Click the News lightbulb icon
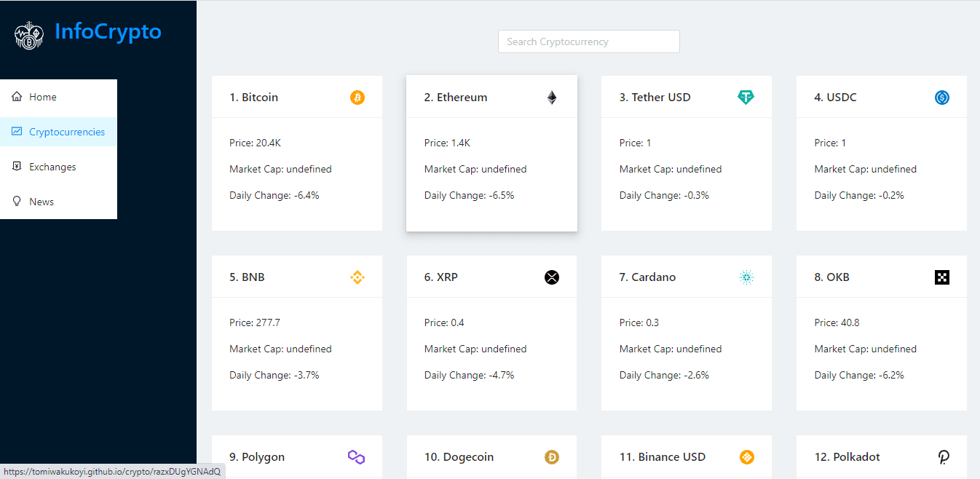 17,202
